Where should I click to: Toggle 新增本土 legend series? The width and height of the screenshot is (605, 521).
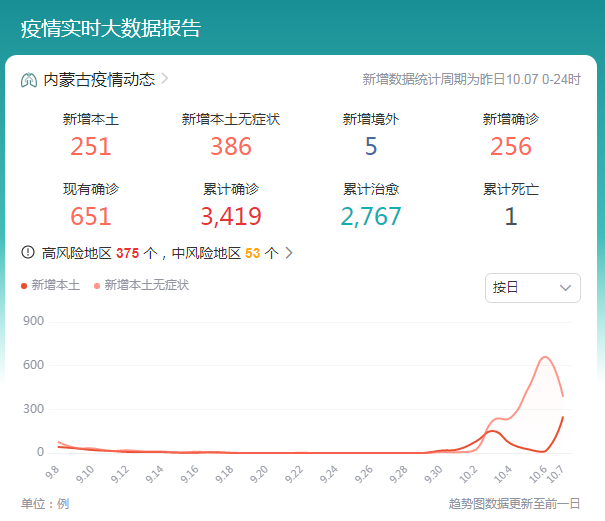point(55,285)
